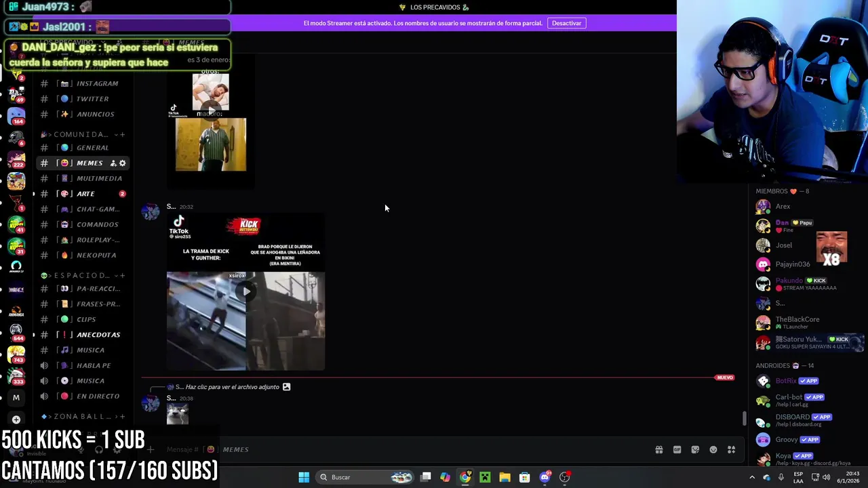This screenshot has width=868, height=488.
Task: Click the invite people icon on MEMES
Action: [x=113, y=163]
